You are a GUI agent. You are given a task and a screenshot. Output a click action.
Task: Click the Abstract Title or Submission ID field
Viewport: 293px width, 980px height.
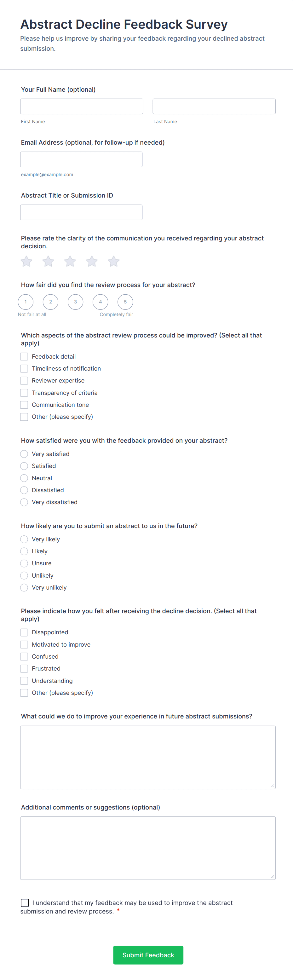(x=81, y=212)
